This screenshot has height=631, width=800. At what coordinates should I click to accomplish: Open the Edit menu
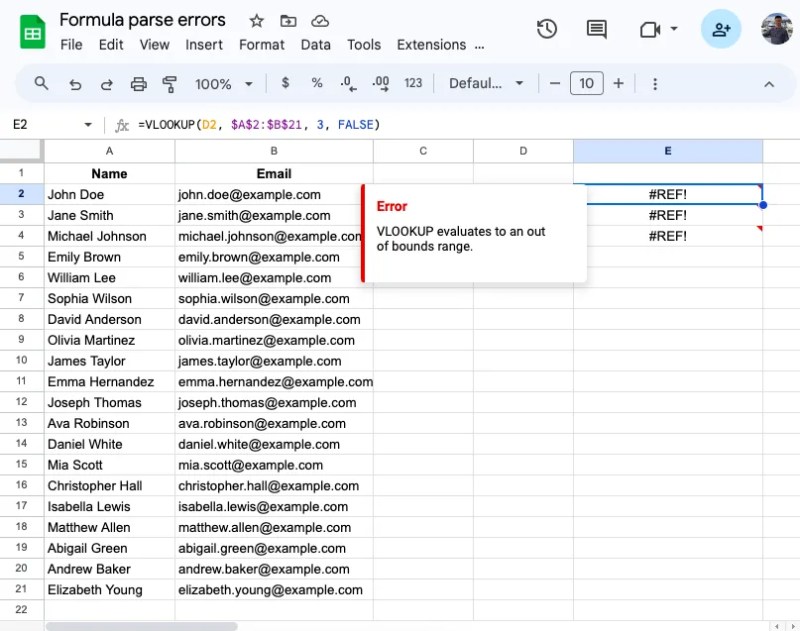click(111, 45)
